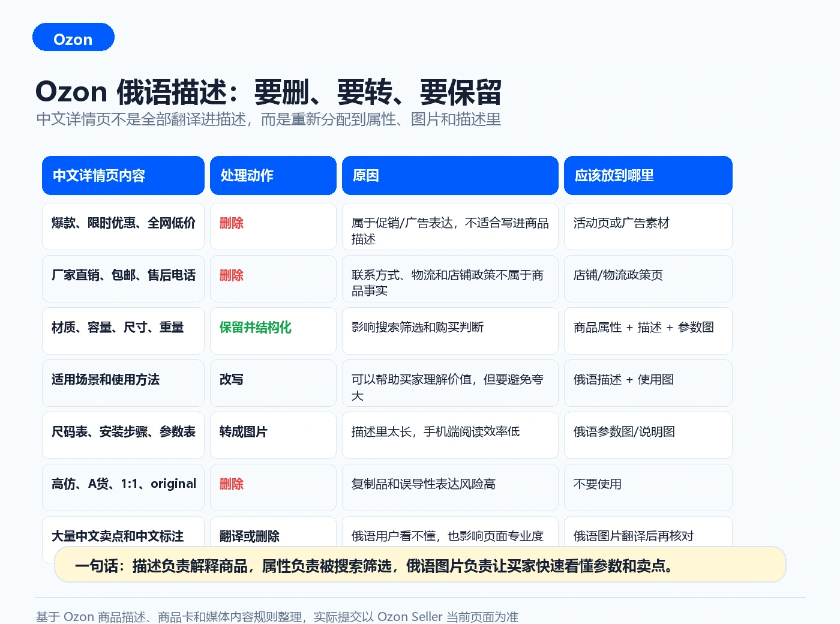Click the yellow summary banner '一句话：描述负责解释商品'
This screenshot has height=624, width=840.
click(420, 565)
